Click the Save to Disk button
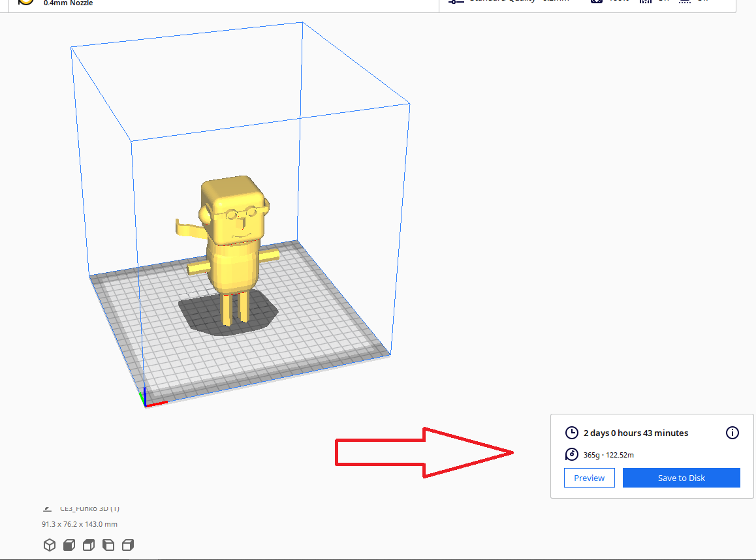Viewport: 756px width, 560px height. (682, 478)
